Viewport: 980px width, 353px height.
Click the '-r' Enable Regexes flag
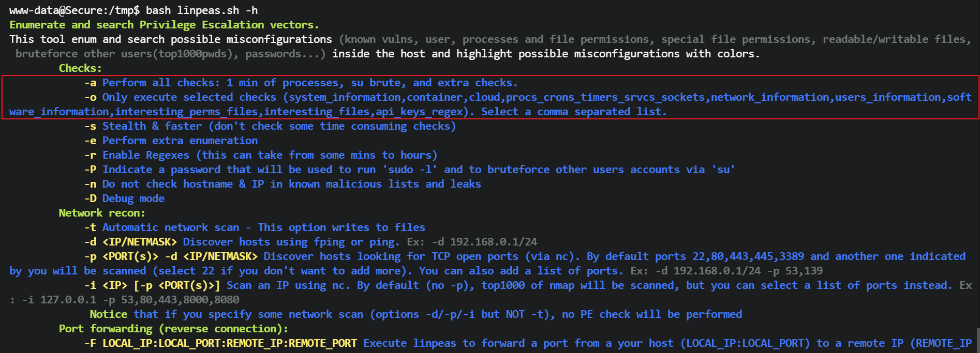(x=90, y=155)
